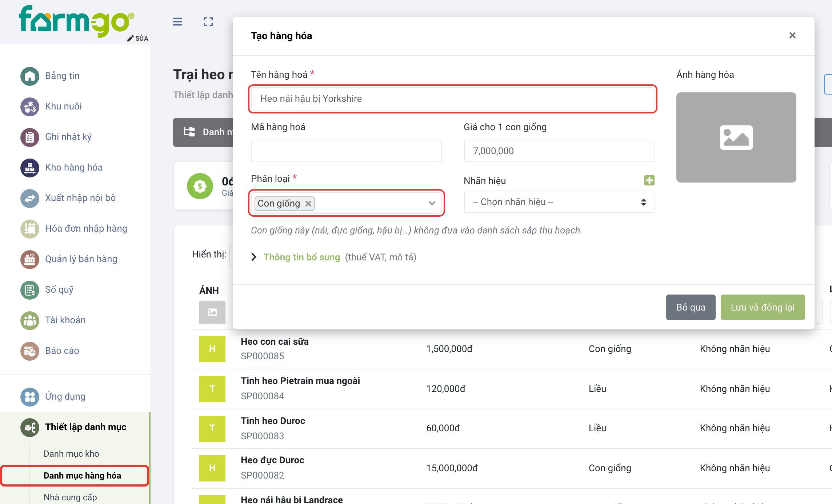Select Danh mục kho submenu item
The height and width of the screenshot is (504, 832).
point(71,454)
